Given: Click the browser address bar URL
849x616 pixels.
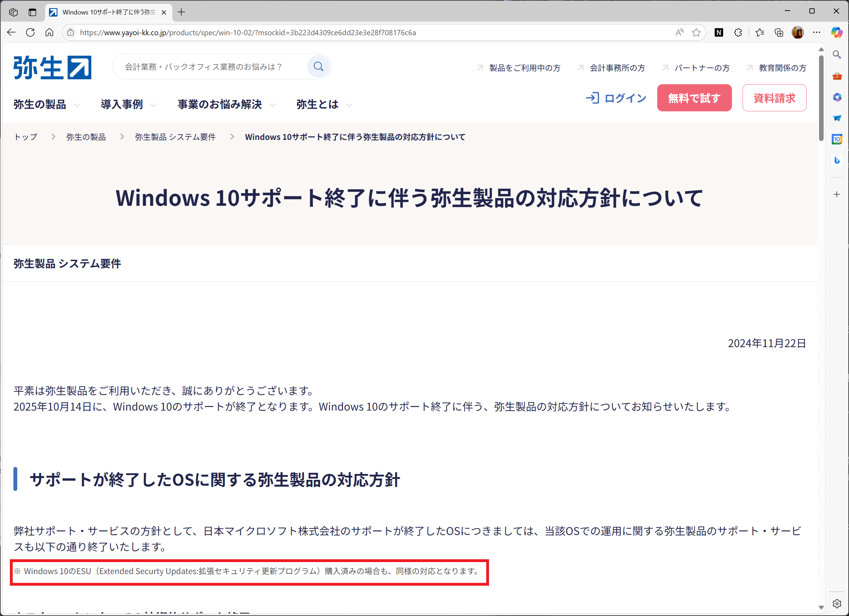Looking at the screenshot, I should click(x=248, y=32).
